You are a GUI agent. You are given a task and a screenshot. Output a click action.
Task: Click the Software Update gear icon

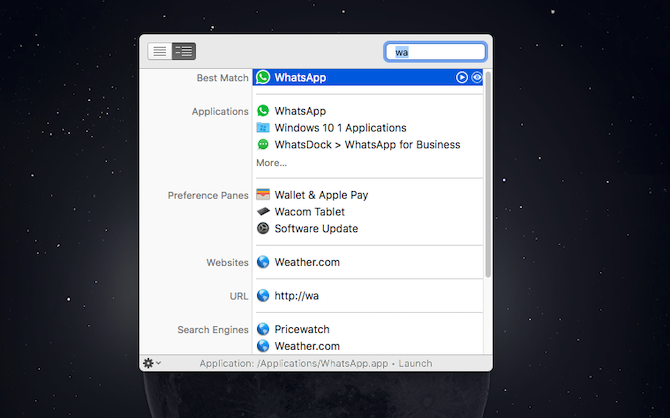(263, 228)
